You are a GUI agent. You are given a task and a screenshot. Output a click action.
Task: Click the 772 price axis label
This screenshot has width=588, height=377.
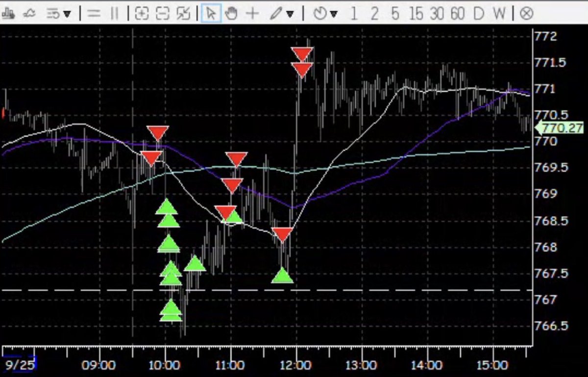546,36
